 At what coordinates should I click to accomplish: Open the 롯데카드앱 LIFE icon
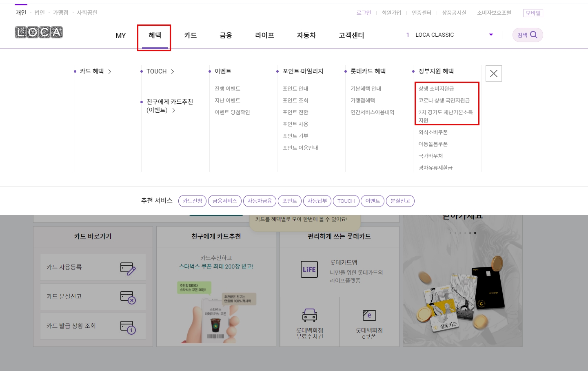coord(309,269)
